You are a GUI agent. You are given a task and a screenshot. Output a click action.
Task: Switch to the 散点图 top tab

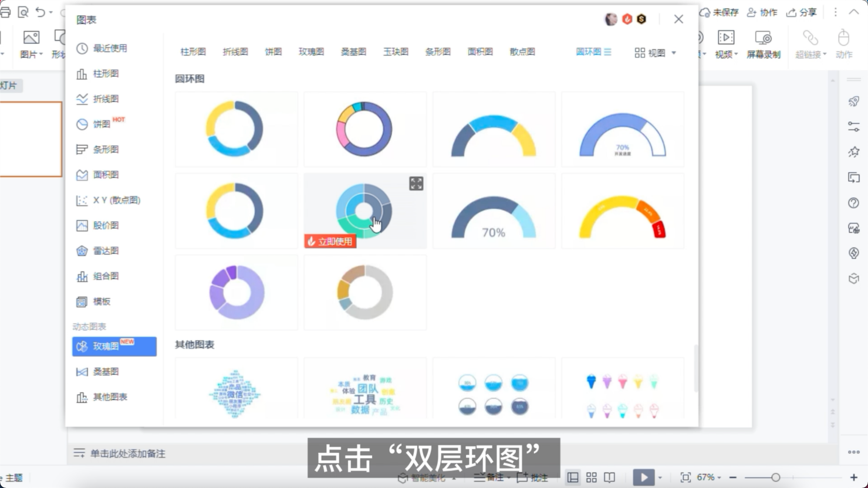click(522, 52)
